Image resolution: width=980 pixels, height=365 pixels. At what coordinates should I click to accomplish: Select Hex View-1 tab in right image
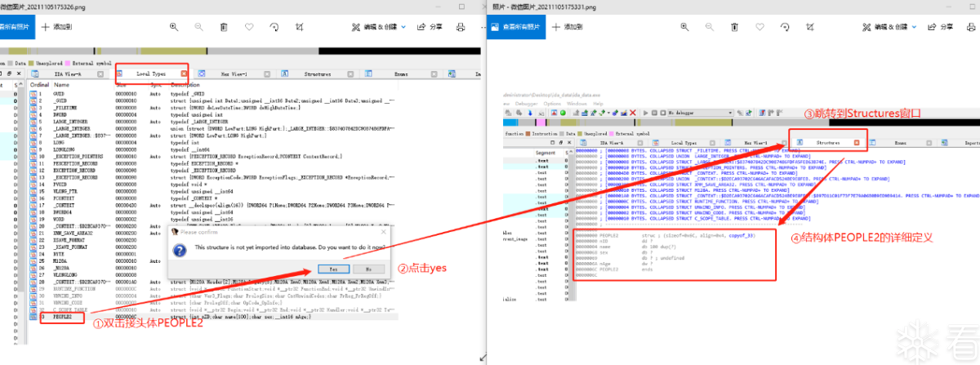coord(755,142)
